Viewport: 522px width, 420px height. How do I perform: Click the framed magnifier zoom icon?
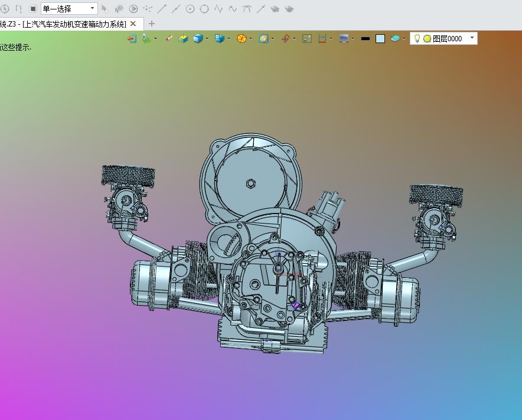point(264,38)
